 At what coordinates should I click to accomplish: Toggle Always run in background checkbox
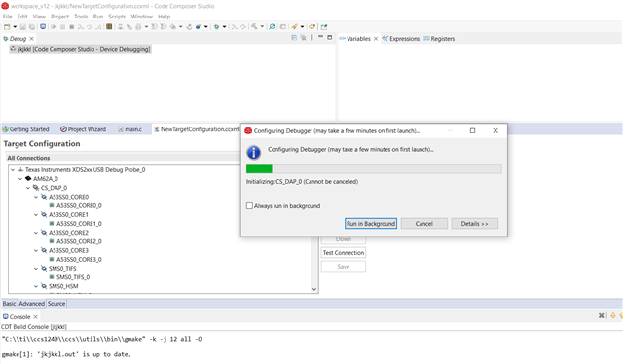coord(249,205)
